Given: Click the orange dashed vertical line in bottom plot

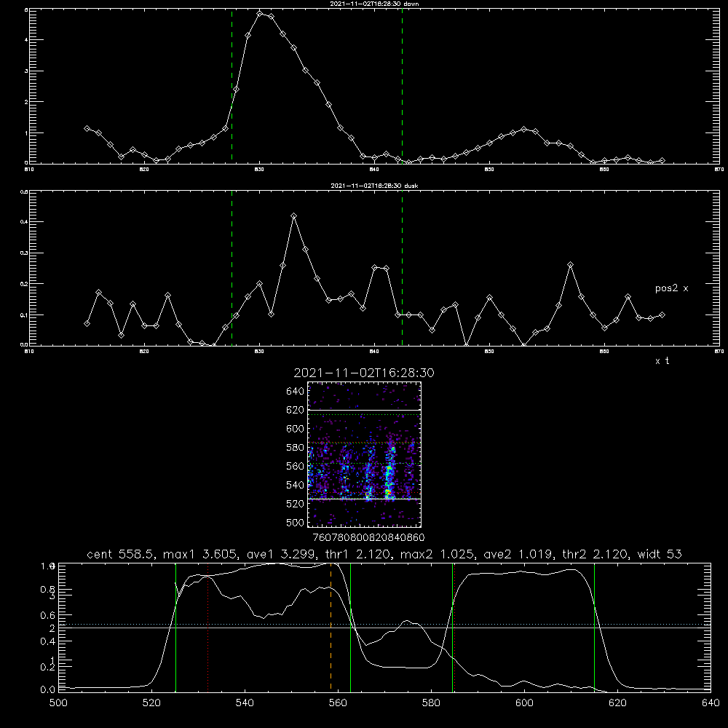Looking at the screenshot, I should pyautogui.click(x=331, y=627).
